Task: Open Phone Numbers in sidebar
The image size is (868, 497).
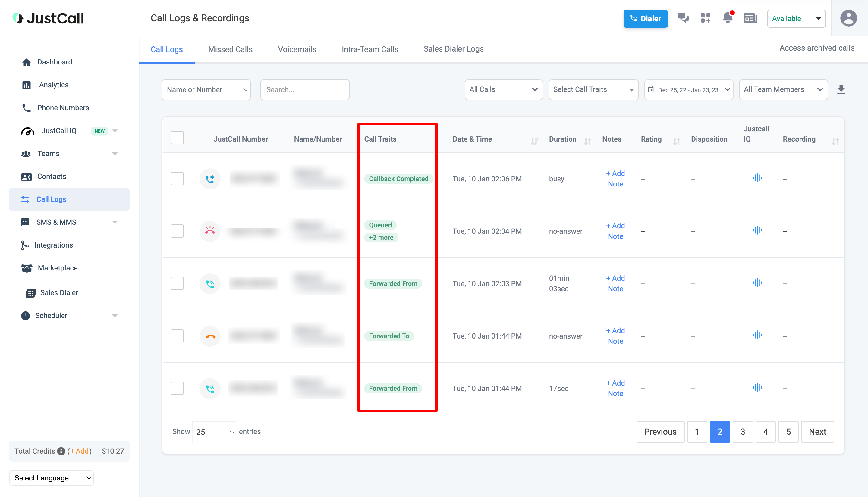Action: [63, 108]
